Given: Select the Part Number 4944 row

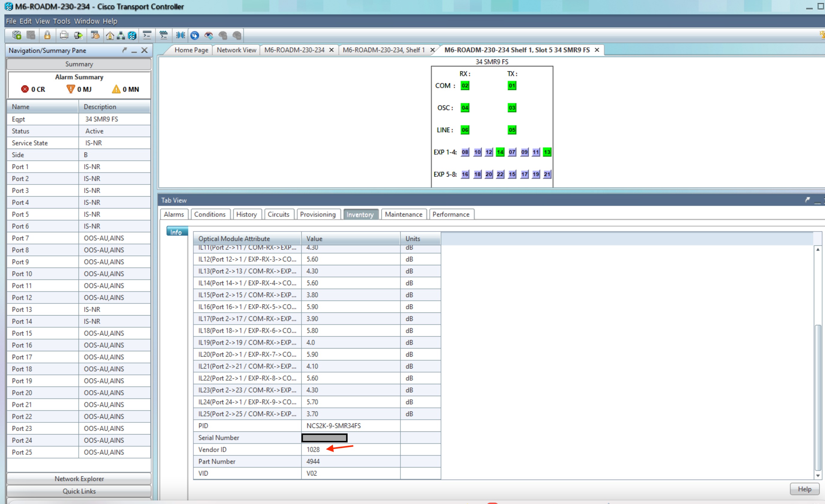Looking at the screenshot, I should tap(317, 461).
